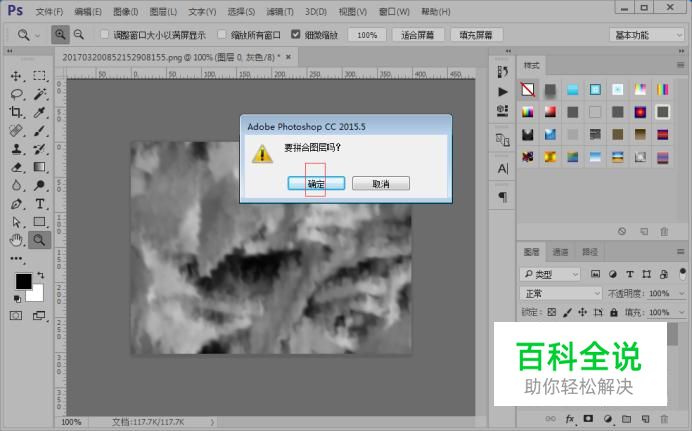Add a layer mask

pos(588,418)
